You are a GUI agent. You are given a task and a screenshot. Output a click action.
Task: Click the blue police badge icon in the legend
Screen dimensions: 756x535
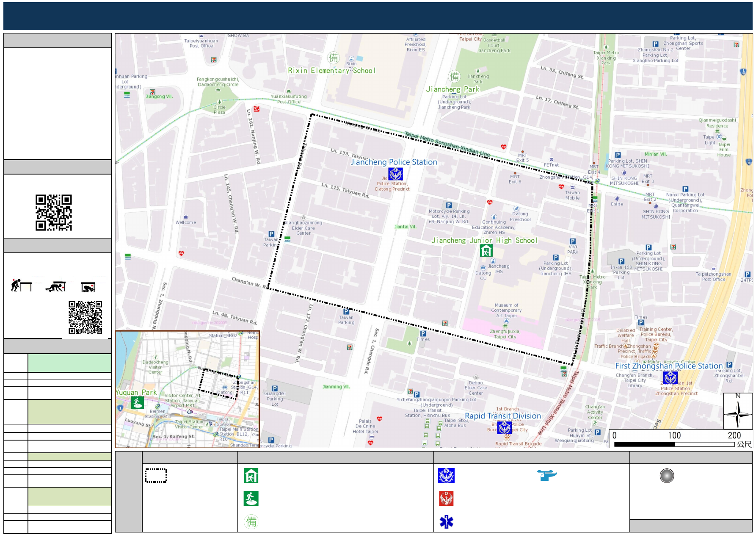(446, 476)
